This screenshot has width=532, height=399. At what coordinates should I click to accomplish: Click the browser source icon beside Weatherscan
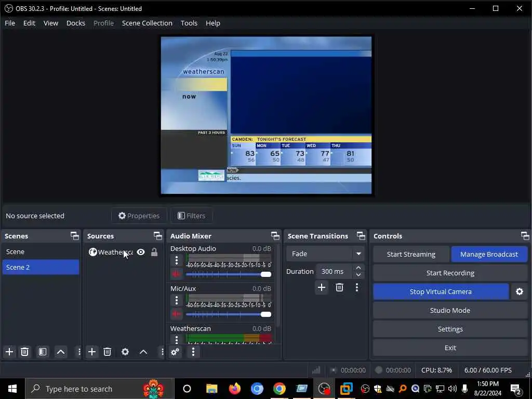92,252
